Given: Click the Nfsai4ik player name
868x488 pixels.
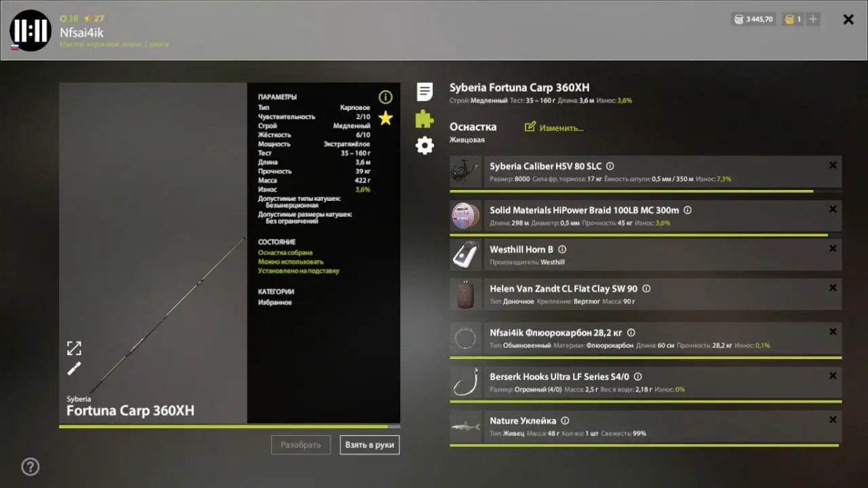Looking at the screenshot, I should (x=81, y=32).
